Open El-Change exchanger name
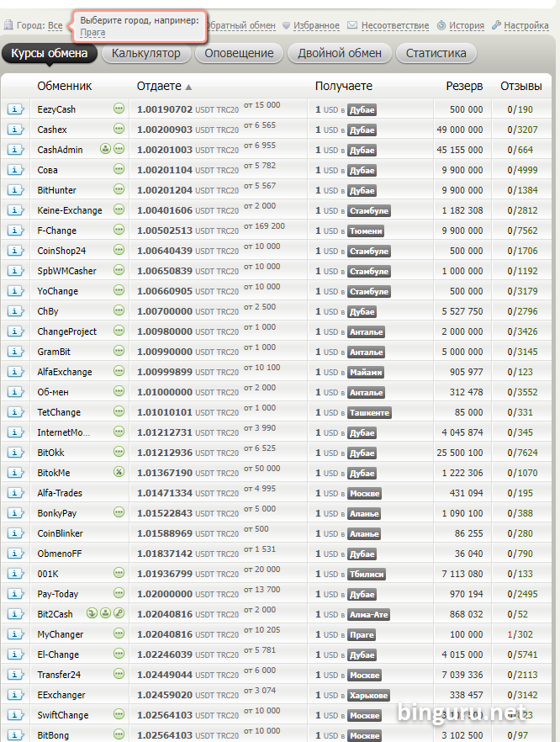The height and width of the screenshot is (742, 560). tap(58, 655)
